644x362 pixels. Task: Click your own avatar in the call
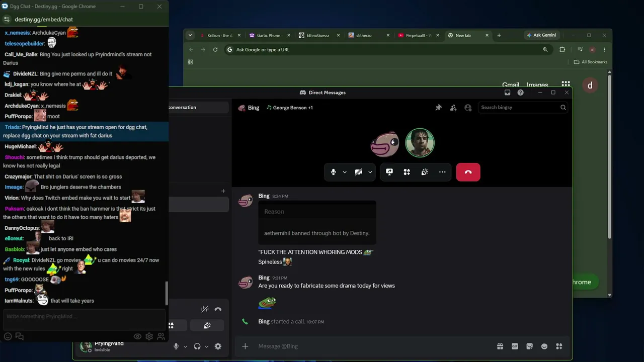[420, 143]
